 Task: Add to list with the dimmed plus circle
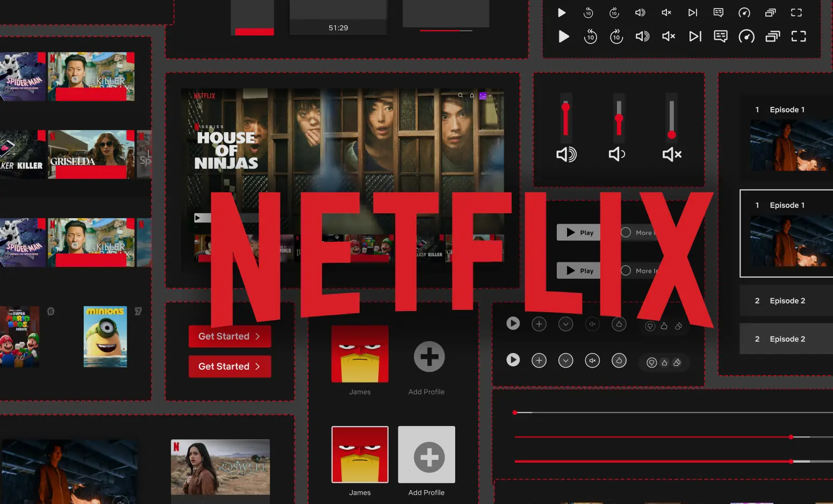coord(539,324)
